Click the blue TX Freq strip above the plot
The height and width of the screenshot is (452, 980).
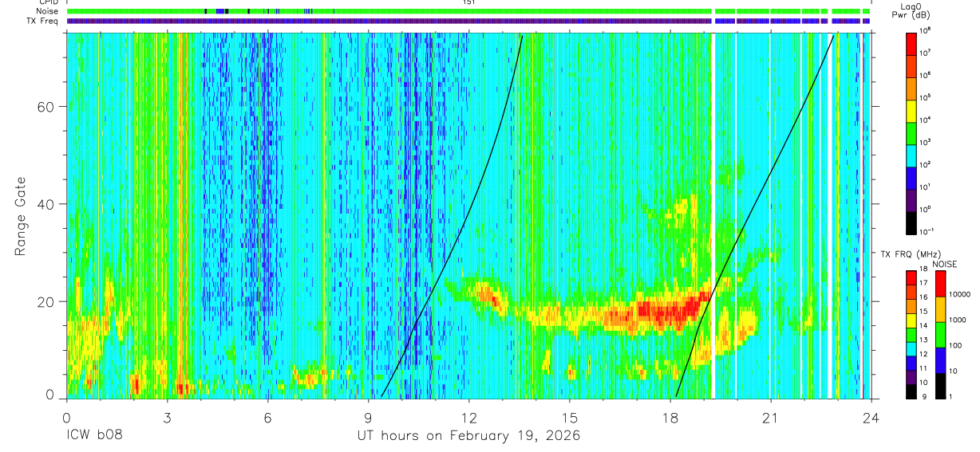tap(467, 21)
